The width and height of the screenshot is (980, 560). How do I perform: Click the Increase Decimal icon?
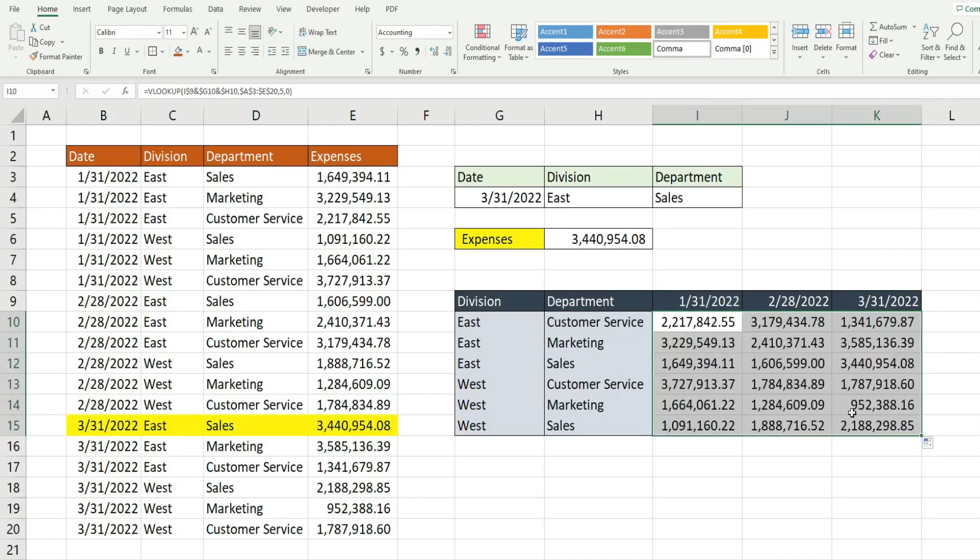click(x=434, y=52)
